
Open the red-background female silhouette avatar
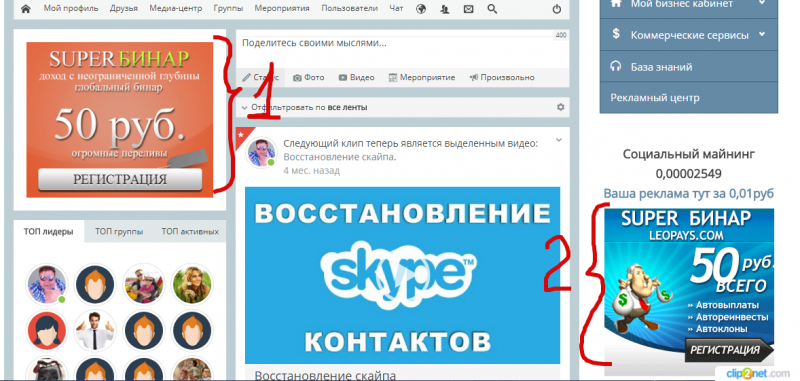(46, 331)
